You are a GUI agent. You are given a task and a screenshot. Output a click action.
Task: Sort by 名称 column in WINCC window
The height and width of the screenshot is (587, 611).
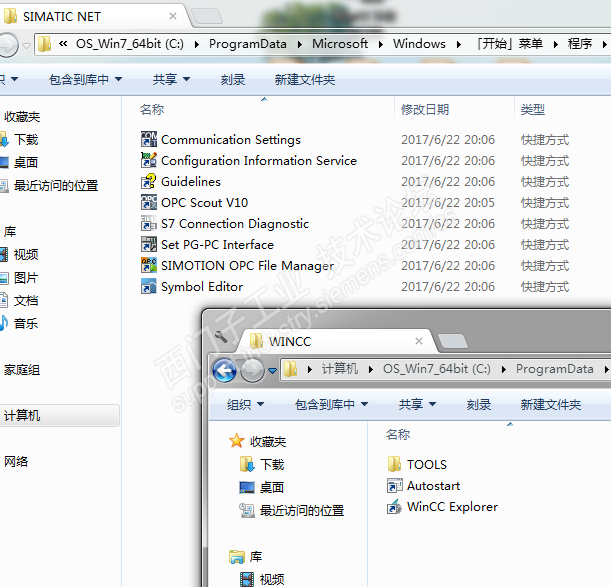[x=398, y=434]
